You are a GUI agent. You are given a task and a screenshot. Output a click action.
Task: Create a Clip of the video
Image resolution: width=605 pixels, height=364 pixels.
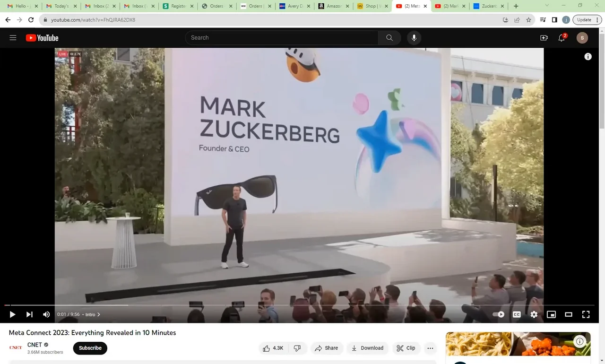pyautogui.click(x=406, y=348)
